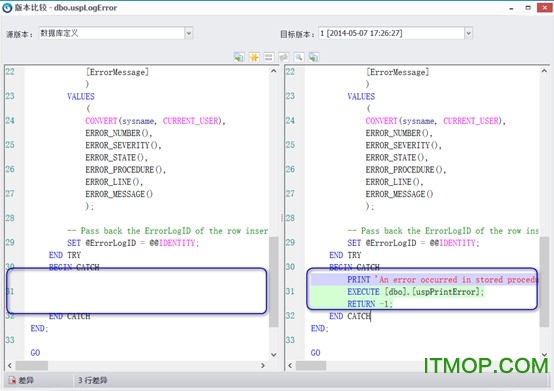Click ERROR_STATE() in the left pane
This screenshot has height=391, width=554.
pyautogui.click(x=116, y=158)
